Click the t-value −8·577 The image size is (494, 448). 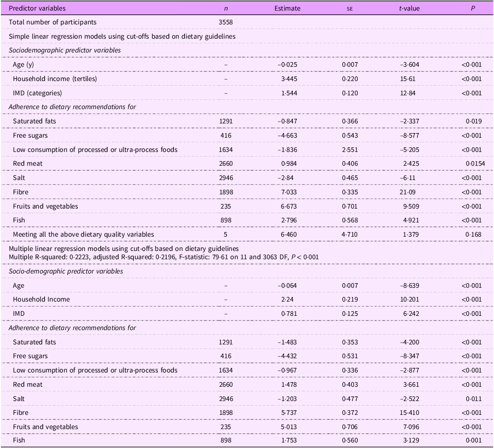click(410, 135)
